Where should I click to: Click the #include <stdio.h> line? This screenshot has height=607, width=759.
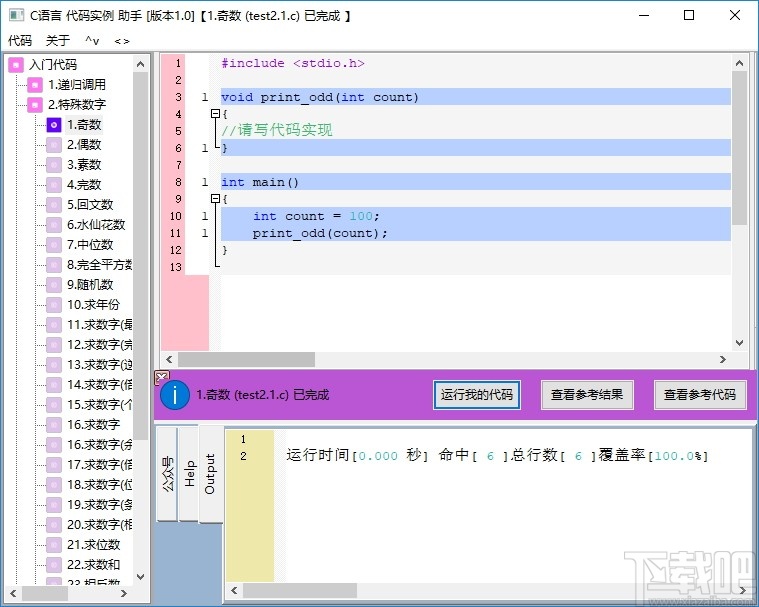(x=293, y=63)
